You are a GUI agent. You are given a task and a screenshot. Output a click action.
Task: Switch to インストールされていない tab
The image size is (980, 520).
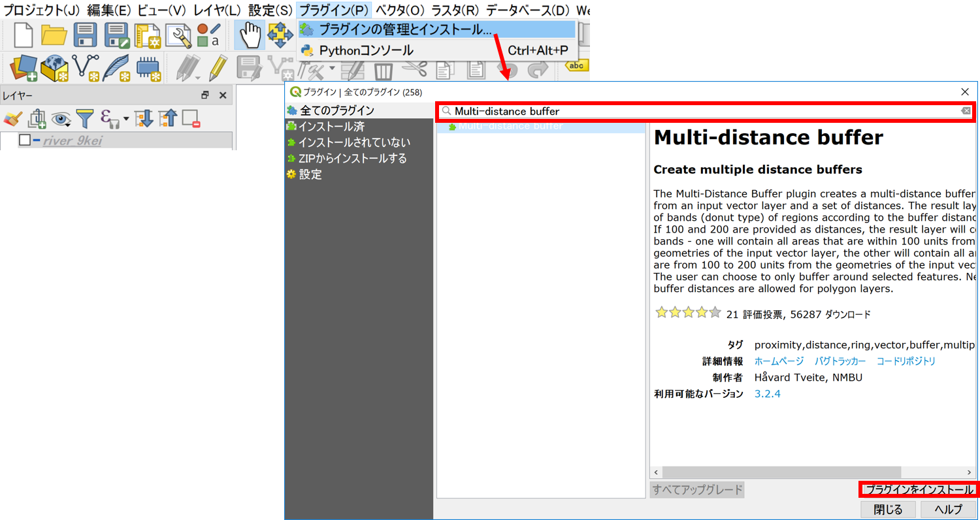tap(359, 142)
